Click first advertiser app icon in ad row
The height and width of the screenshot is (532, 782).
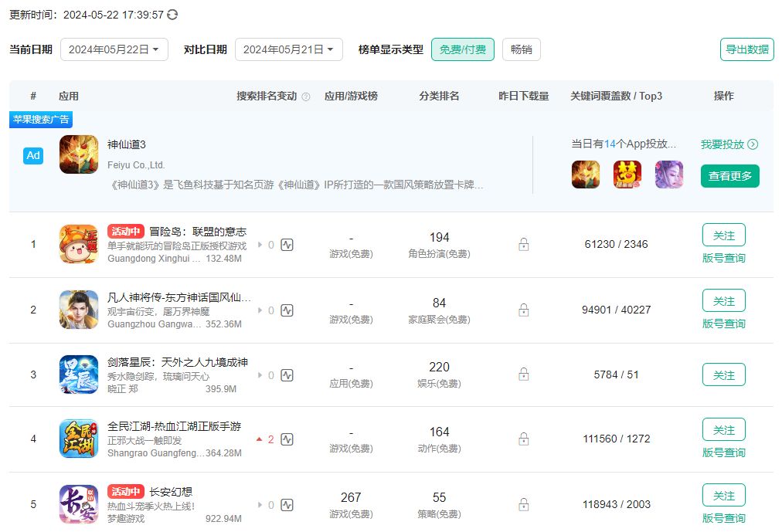586,175
